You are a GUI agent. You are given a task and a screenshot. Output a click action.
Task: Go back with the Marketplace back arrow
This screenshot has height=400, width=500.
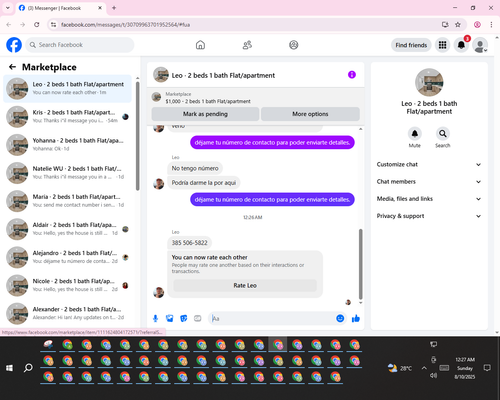(x=12, y=67)
